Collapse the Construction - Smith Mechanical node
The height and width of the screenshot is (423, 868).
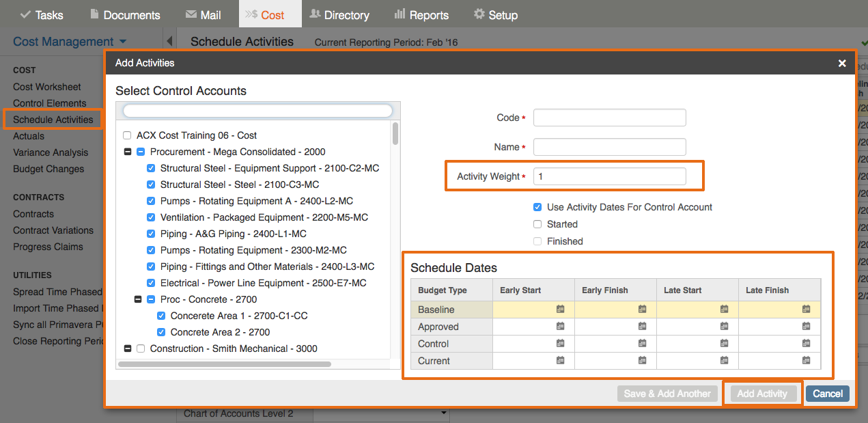(x=128, y=349)
